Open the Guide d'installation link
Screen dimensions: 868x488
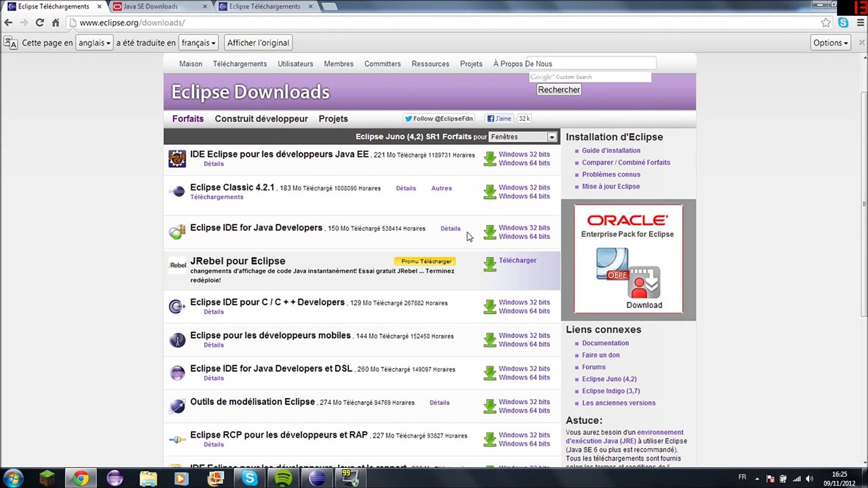coord(611,150)
